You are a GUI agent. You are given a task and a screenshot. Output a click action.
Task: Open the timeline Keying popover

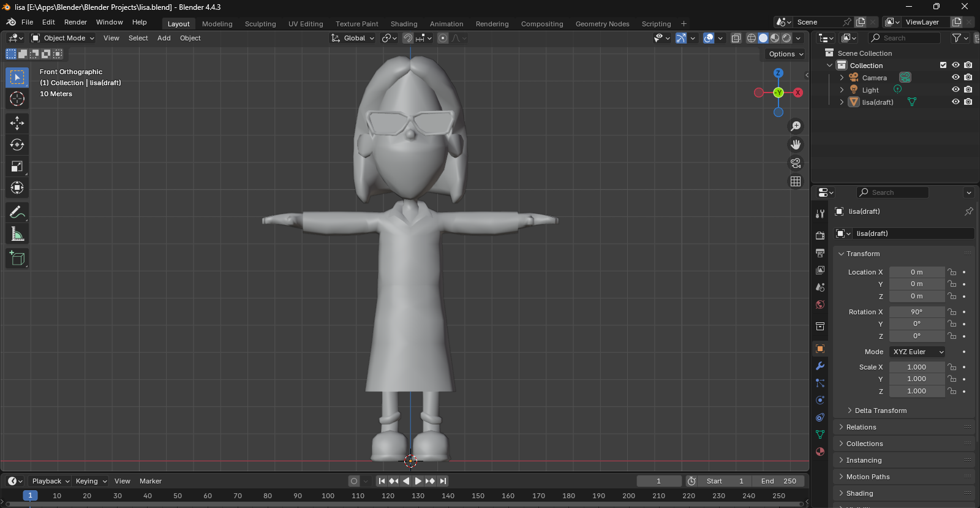click(x=91, y=481)
